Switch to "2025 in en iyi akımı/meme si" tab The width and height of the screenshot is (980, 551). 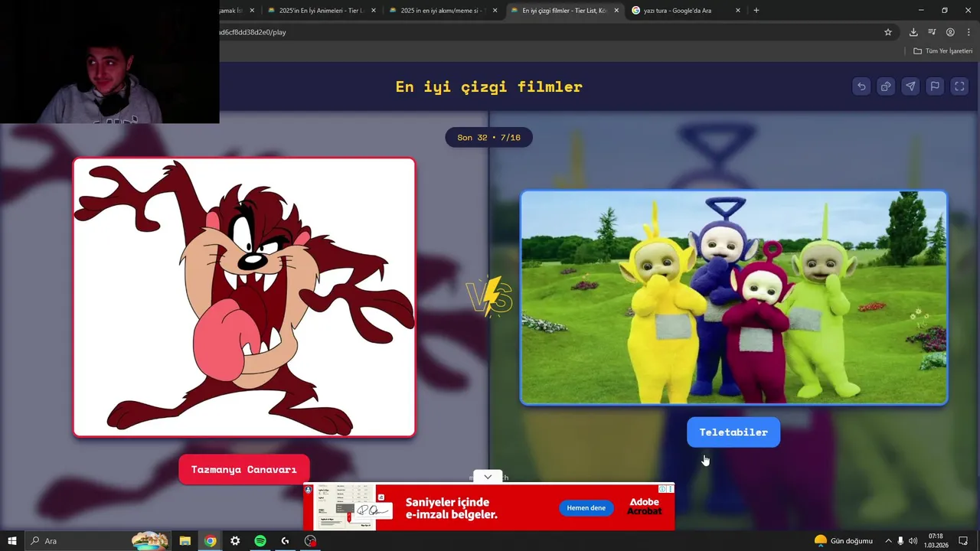point(443,11)
